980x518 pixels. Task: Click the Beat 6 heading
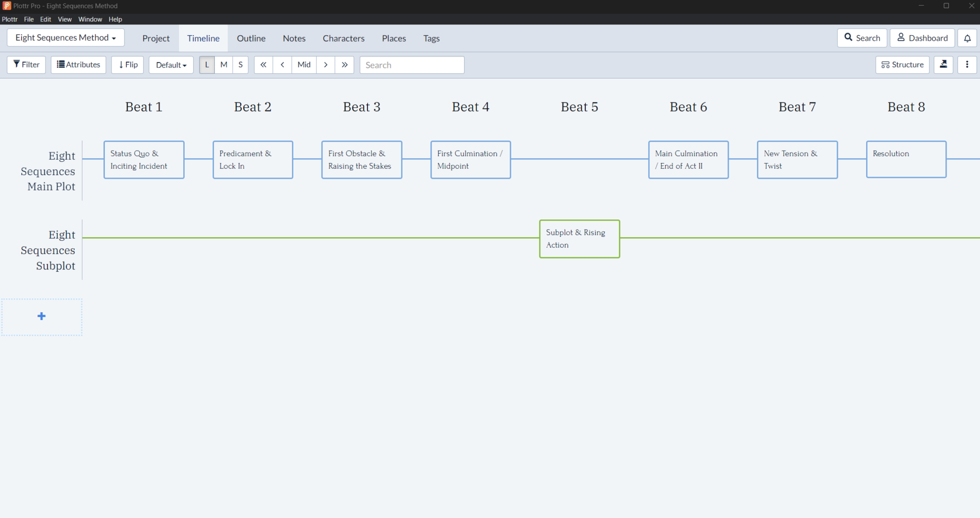(x=688, y=107)
